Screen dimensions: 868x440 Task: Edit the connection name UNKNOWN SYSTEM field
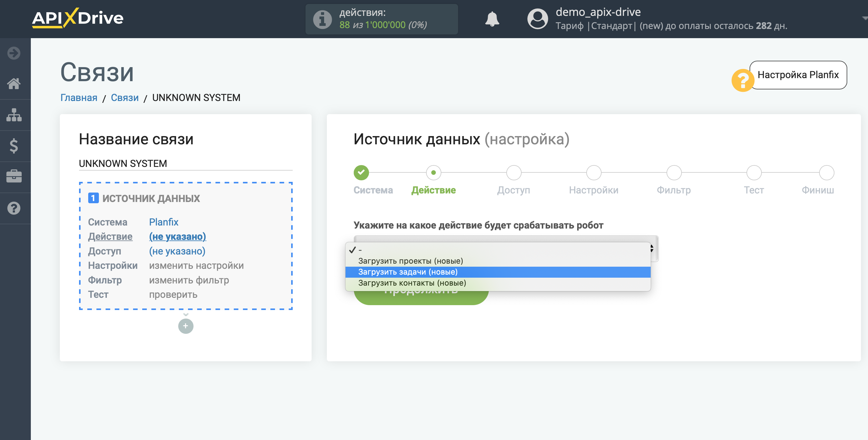186,164
